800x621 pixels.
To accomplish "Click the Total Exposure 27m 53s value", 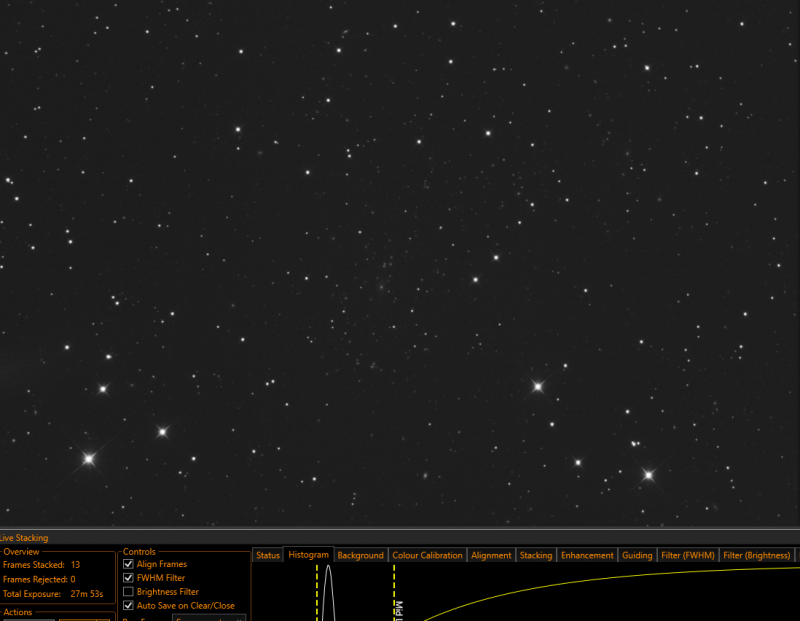I will [x=87, y=594].
